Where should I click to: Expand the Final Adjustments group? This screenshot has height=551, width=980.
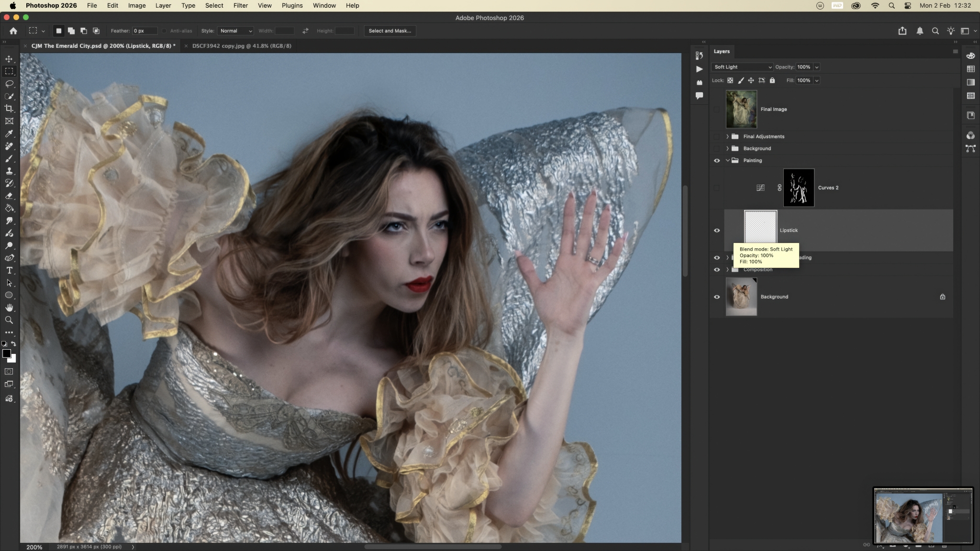[x=727, y=136]
